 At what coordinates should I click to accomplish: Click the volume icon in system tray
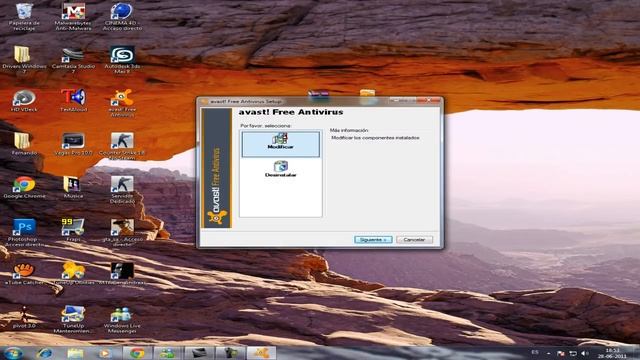[x=584, y=353]
